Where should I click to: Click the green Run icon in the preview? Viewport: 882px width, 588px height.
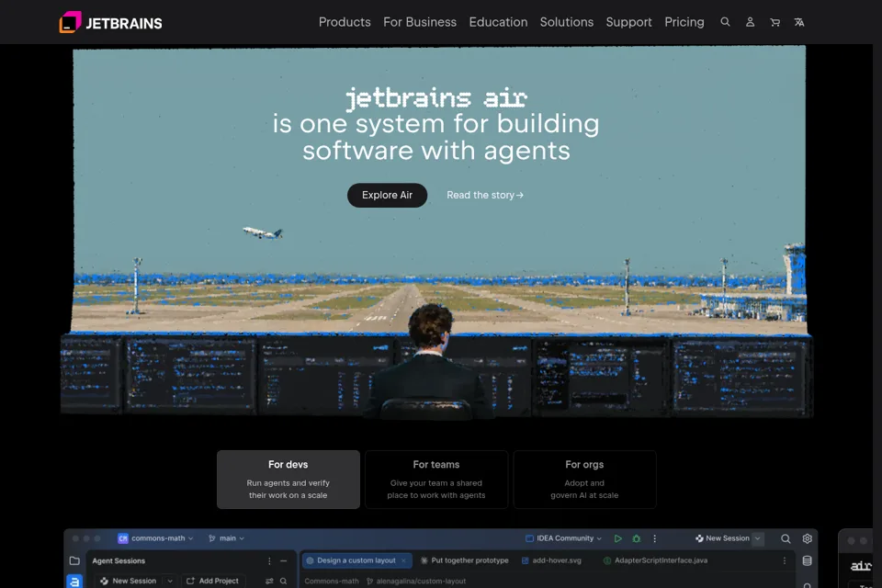point(617,538)
